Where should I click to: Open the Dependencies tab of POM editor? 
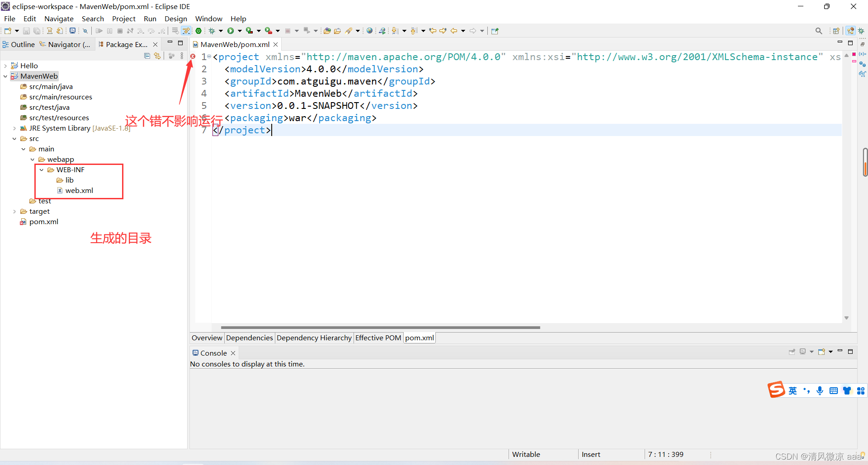pyautogui.click(x=250, y=338)
